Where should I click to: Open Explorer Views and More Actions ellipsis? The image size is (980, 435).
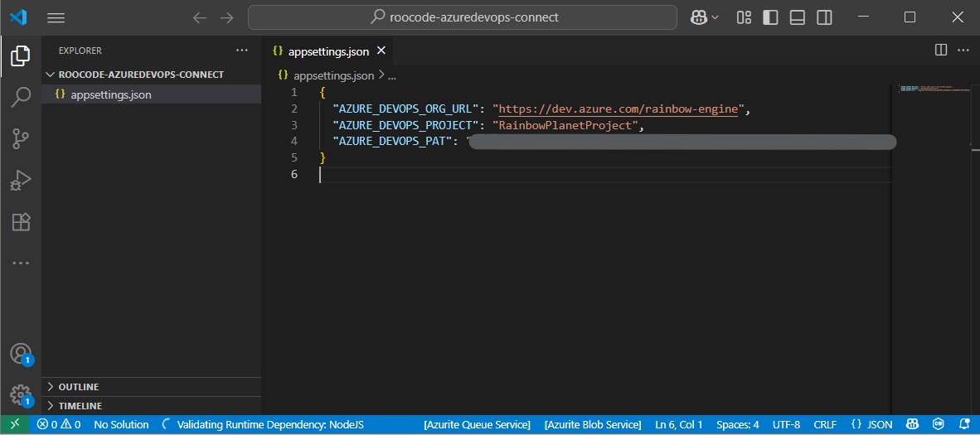242,50
